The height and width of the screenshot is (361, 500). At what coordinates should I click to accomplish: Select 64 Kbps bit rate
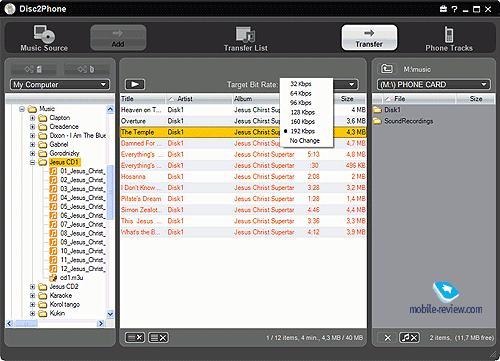[301, 93]
